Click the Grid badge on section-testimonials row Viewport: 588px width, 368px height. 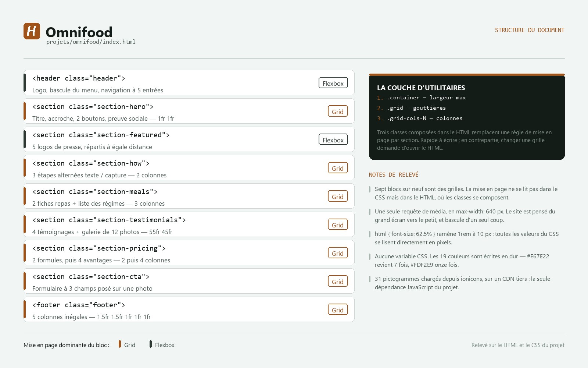point(337,224)
